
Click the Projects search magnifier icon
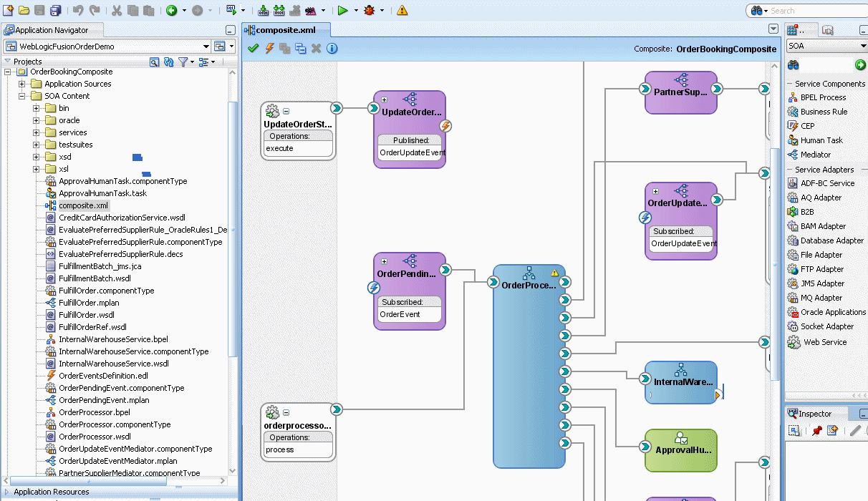[155, 62]
